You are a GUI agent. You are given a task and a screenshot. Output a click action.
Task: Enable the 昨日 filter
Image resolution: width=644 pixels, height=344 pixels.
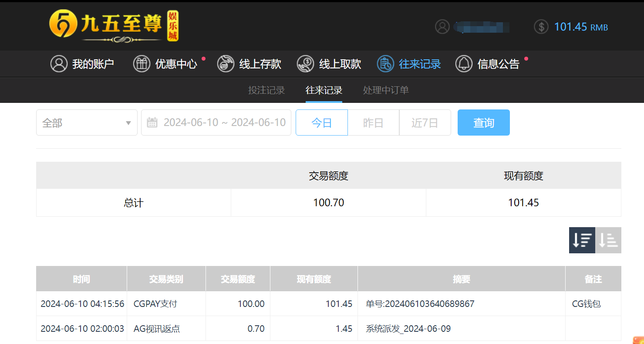[373, 123]
